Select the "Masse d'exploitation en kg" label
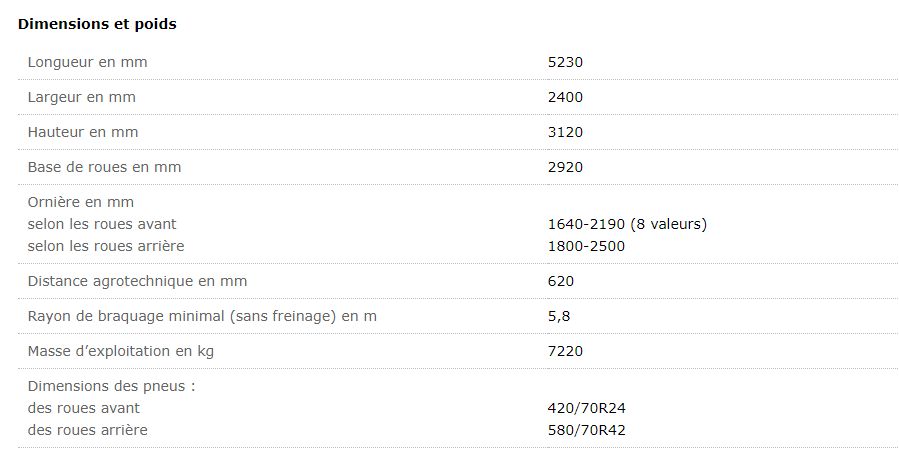This screenshot has width=899, height=450. (x=120, y=351)
